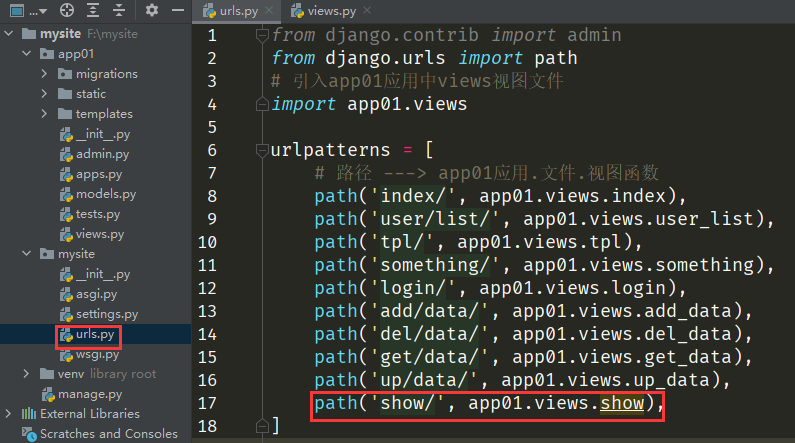Click Python file icon beside settings.py
795x443 pixels.
pos(66,315)
